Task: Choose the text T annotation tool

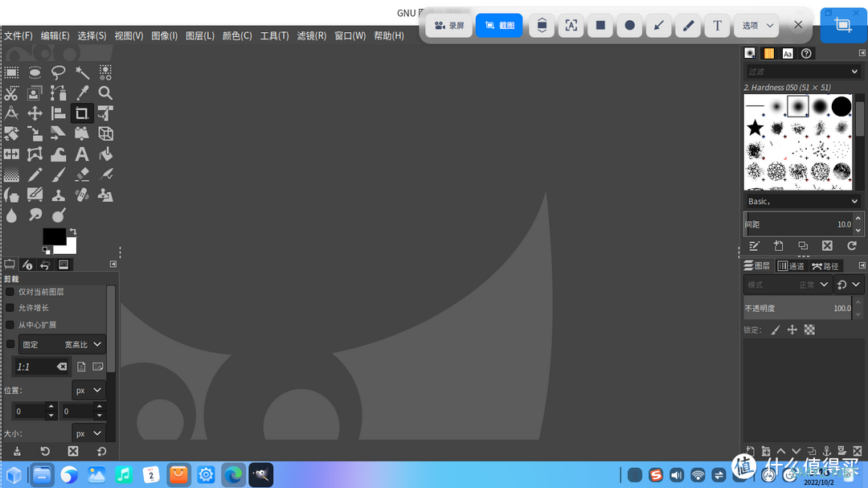Action: click(717, 26)
